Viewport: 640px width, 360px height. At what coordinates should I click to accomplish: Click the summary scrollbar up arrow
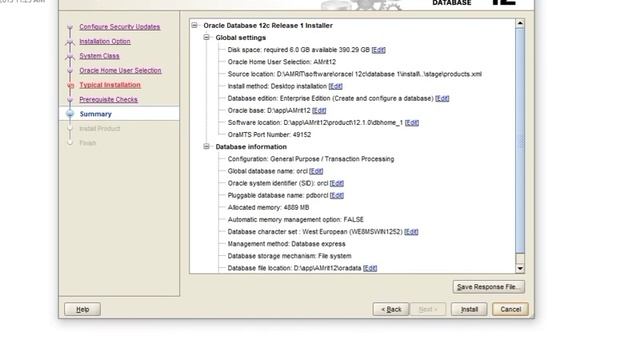coord(520,23)
